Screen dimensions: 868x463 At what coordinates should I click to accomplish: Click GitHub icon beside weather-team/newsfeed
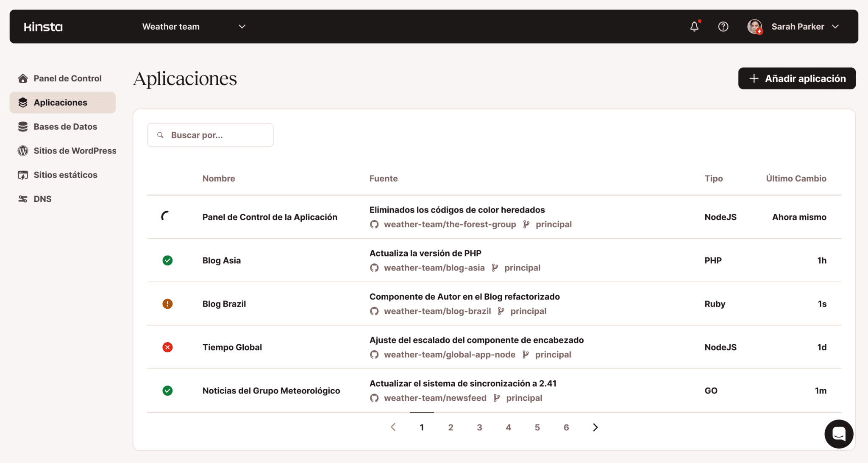374,398
